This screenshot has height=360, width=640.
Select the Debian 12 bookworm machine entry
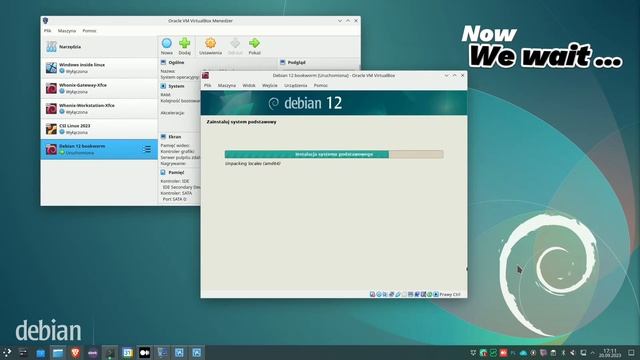pyautogui.click(x=99, y=149)
